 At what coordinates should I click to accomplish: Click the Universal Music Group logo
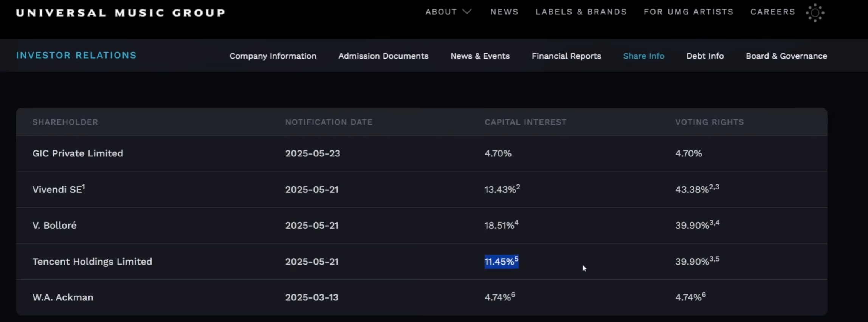[121, 13]
